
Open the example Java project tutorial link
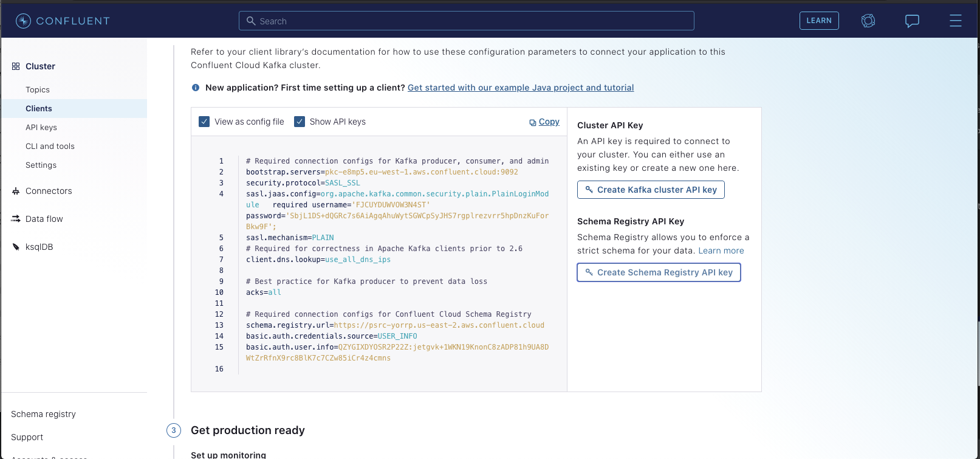coord(521,88)
